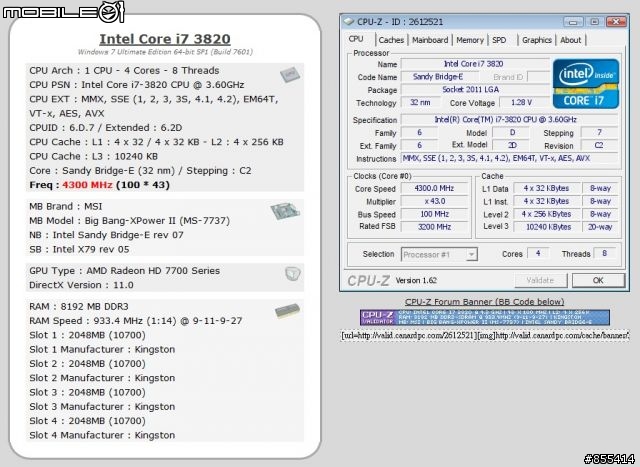
Task: Click the Core Speed value 4300.0 MHz
Action: [434, 188]
